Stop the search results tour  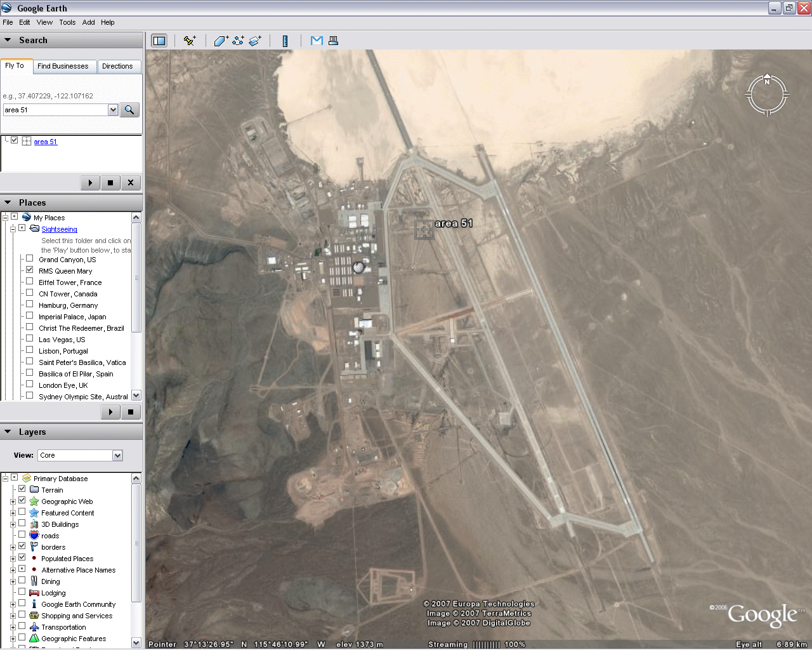(110, 183)
